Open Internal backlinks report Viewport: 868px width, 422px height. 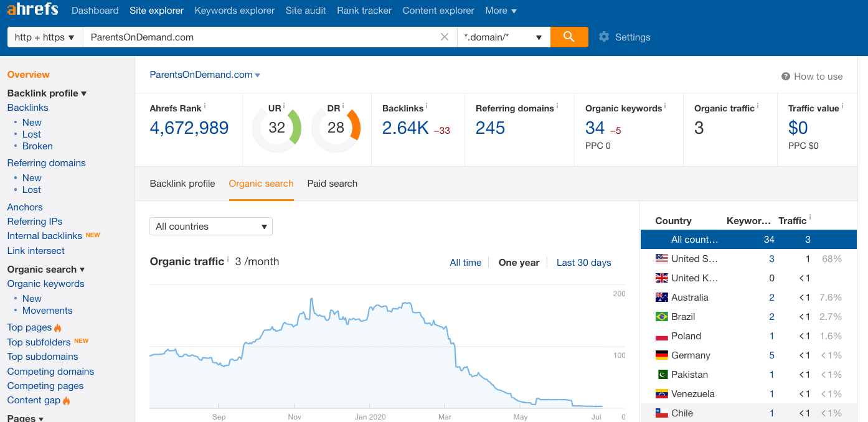pos(45,236)
